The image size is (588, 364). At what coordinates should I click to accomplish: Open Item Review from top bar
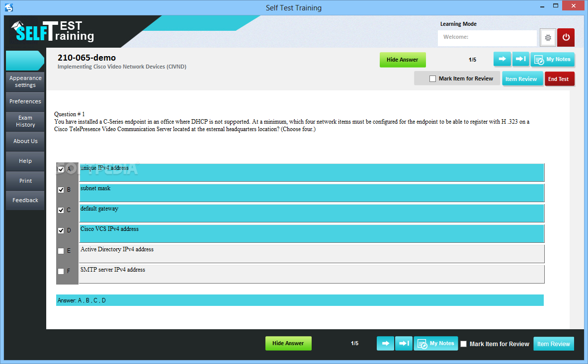point(522,78)
